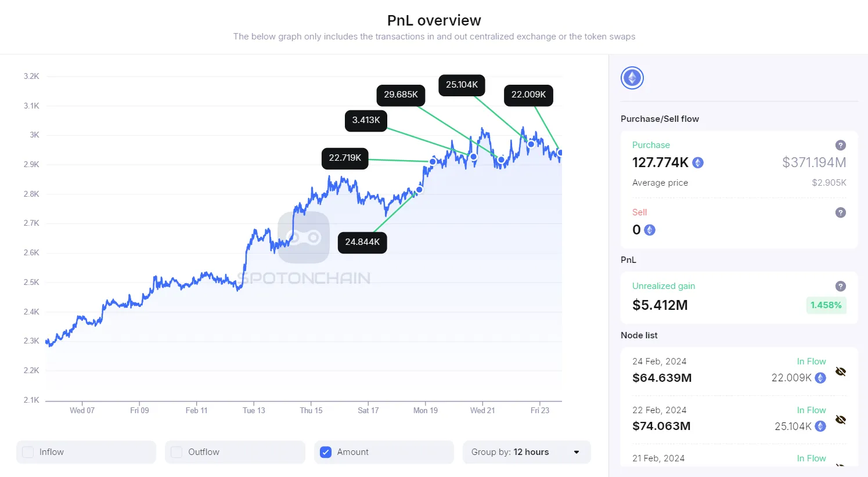Click the ETH icon beside 22.009K in the node list
Screen dimensions: 868x477
(820, 378)
